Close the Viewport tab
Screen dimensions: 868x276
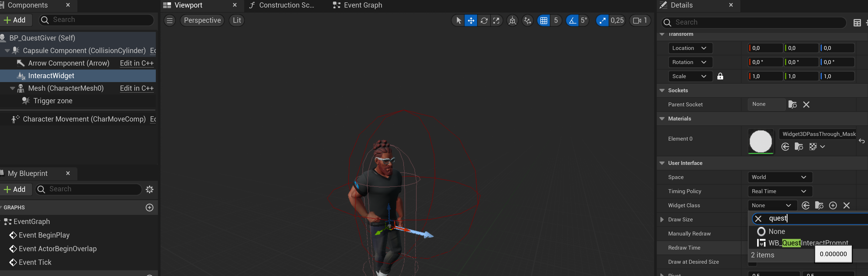coord(235,5)
